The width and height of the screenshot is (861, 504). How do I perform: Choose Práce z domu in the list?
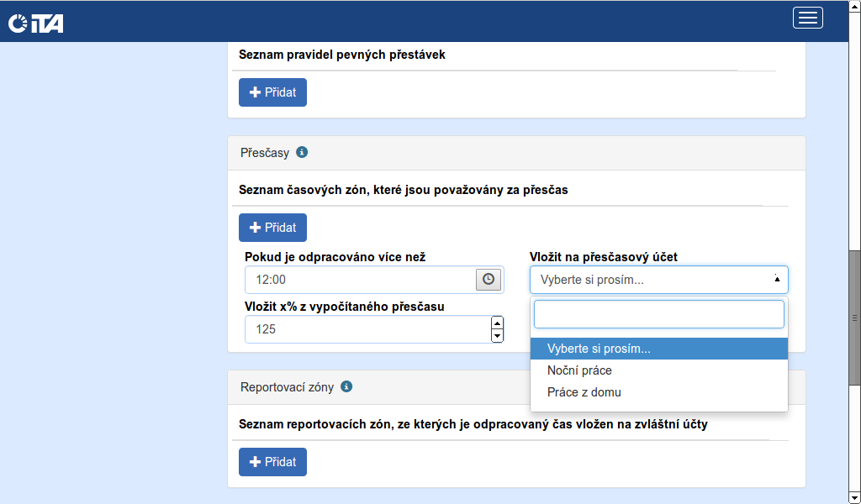[584, 392]
